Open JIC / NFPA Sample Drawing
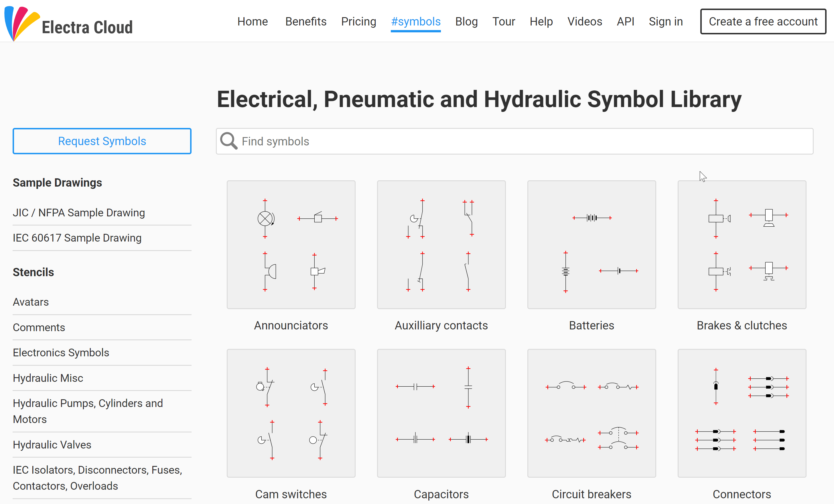 point(79,213)
